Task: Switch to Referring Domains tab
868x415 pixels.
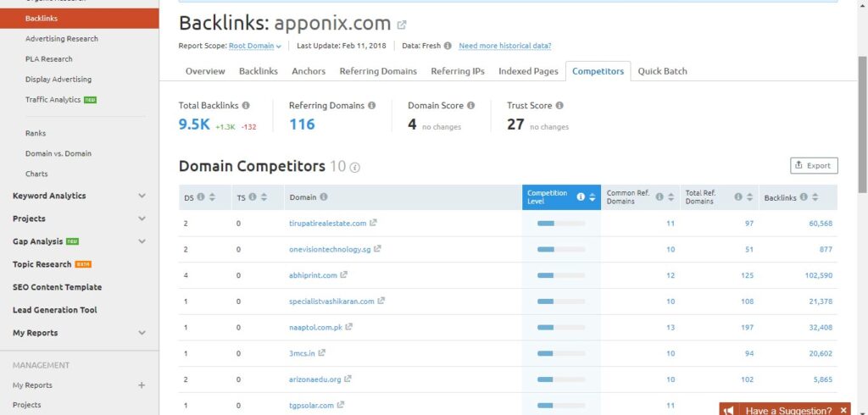Action: pyautogui.click(x=378, y=71)
